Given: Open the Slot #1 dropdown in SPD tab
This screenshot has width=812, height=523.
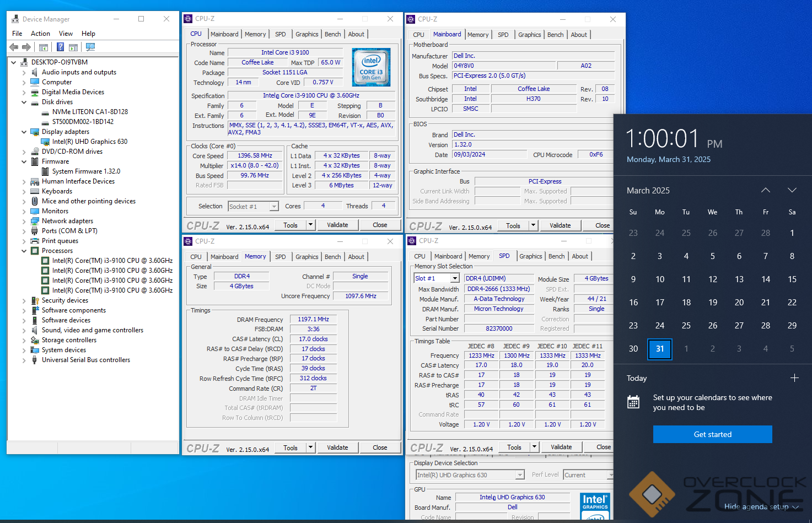Looking at the screenshot, I should tap(455, 279).
